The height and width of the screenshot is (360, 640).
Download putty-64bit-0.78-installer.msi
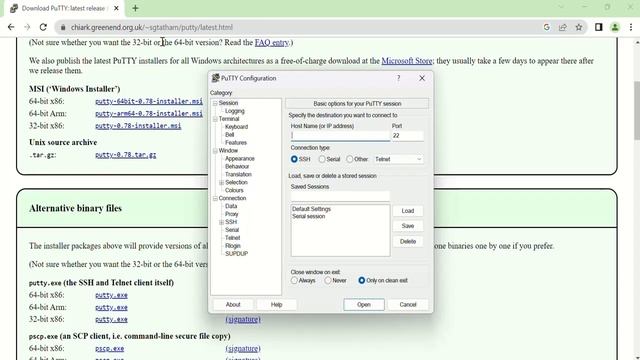pos(149,101)
